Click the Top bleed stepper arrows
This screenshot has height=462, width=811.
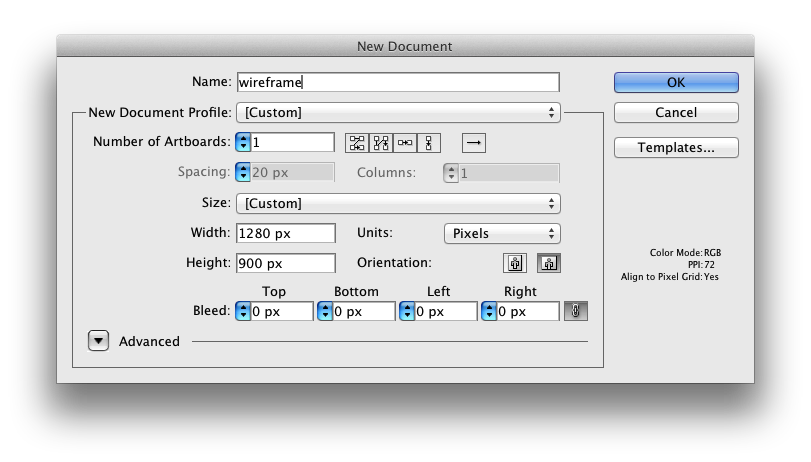243,312
